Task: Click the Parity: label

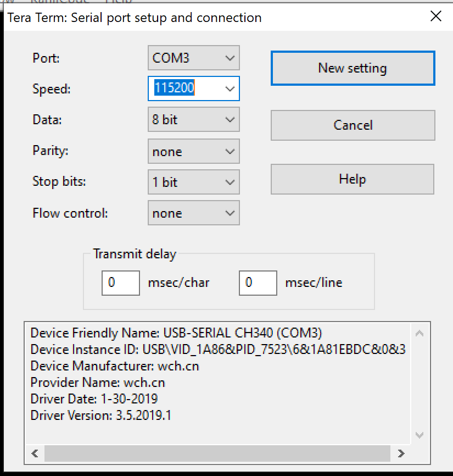Action: coord(51,151)
